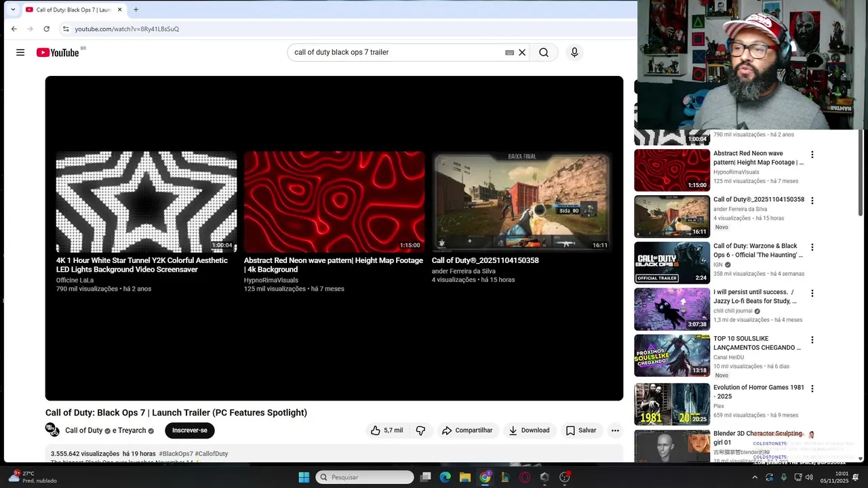Open the tab search dropdown in Chrome
868x488 pixels.
[12, 9]
